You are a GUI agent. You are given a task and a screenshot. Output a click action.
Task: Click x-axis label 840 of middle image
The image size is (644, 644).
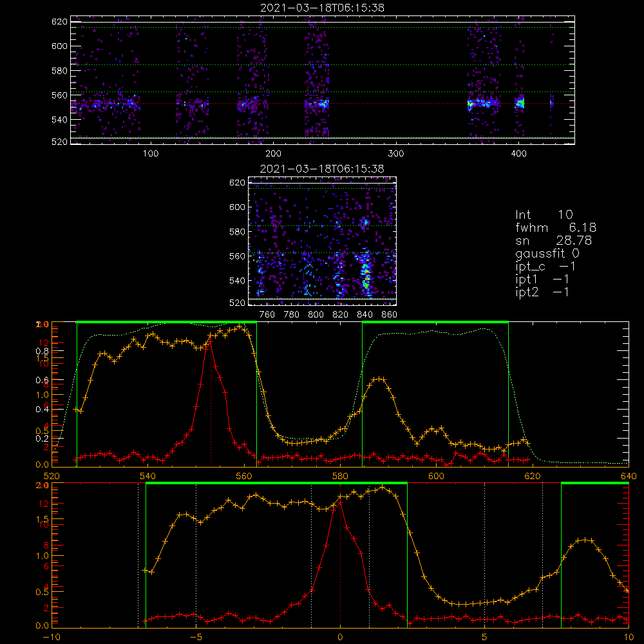365,315
